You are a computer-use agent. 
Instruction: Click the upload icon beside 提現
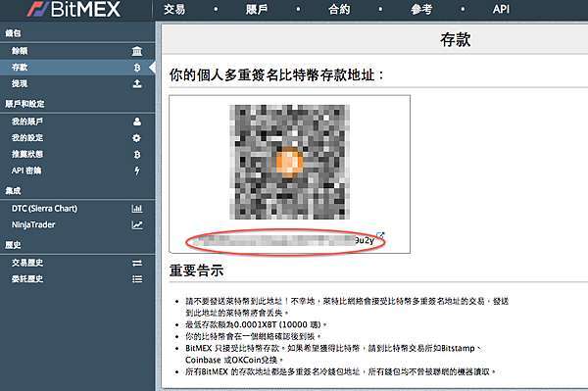click(137, 83)
